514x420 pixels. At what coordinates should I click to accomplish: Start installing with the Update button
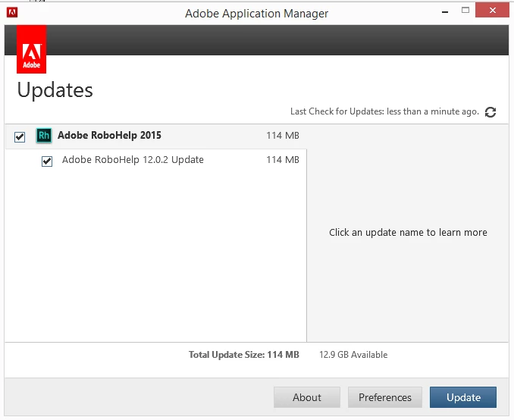[x=463, y=397]
